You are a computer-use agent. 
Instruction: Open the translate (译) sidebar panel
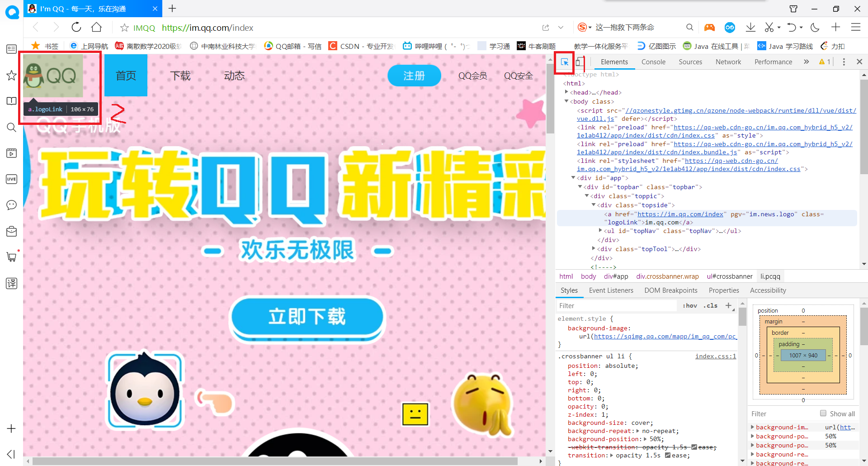click(11, 284)
